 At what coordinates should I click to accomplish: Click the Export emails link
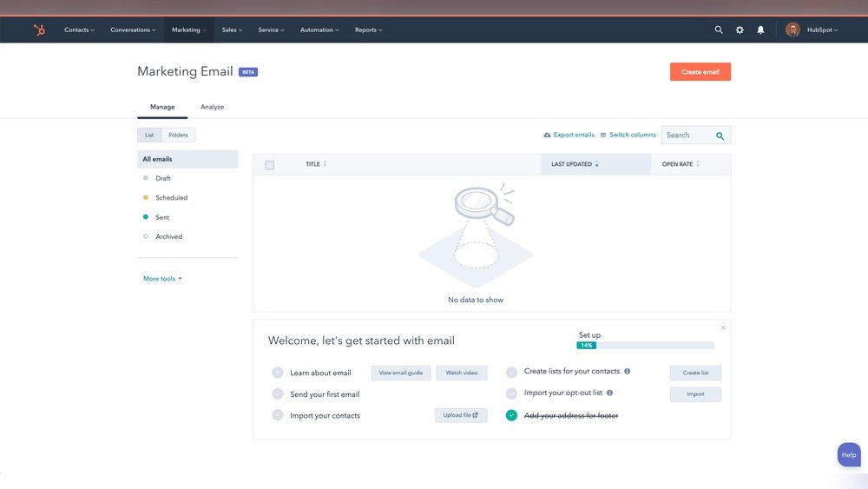point(569,135)
